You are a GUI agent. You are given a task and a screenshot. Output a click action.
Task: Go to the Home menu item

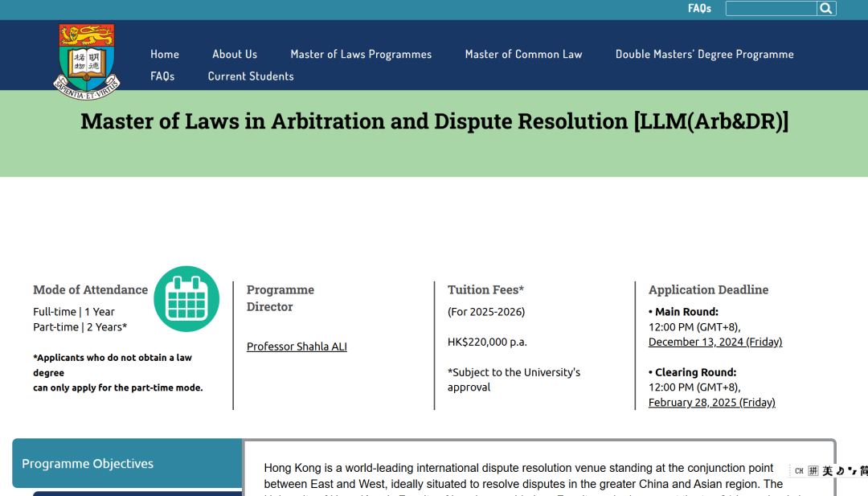coord(165,55)
